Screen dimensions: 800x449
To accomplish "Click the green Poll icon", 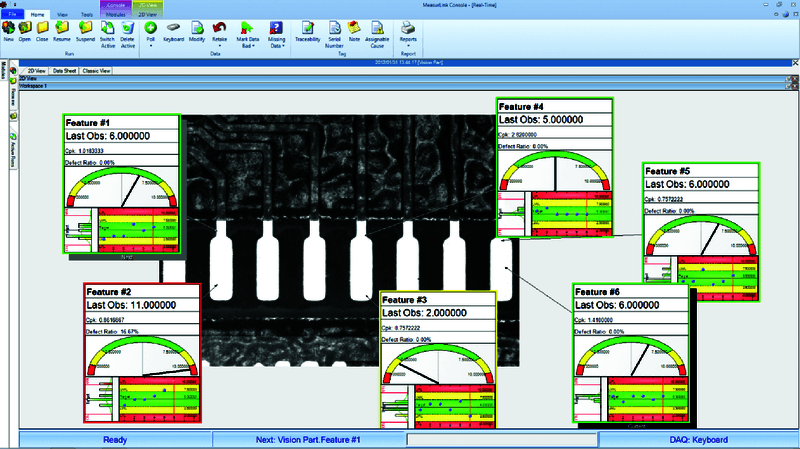I will coord(151,28).
